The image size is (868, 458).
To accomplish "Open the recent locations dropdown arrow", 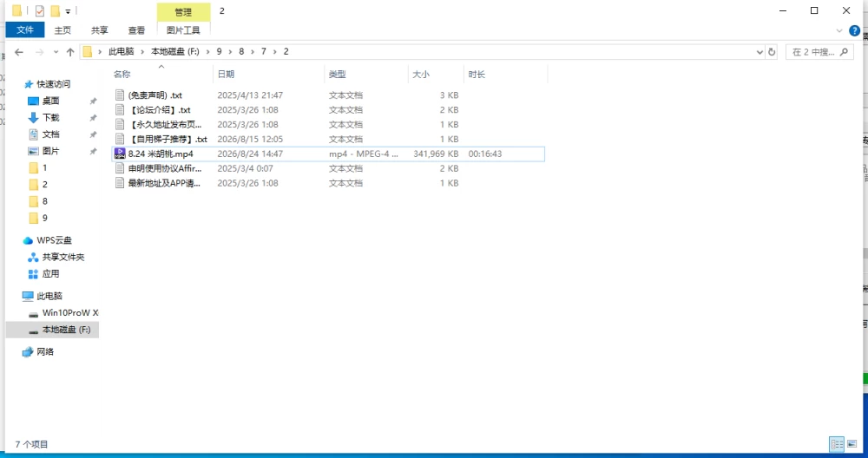I will (x=56, y=52).
